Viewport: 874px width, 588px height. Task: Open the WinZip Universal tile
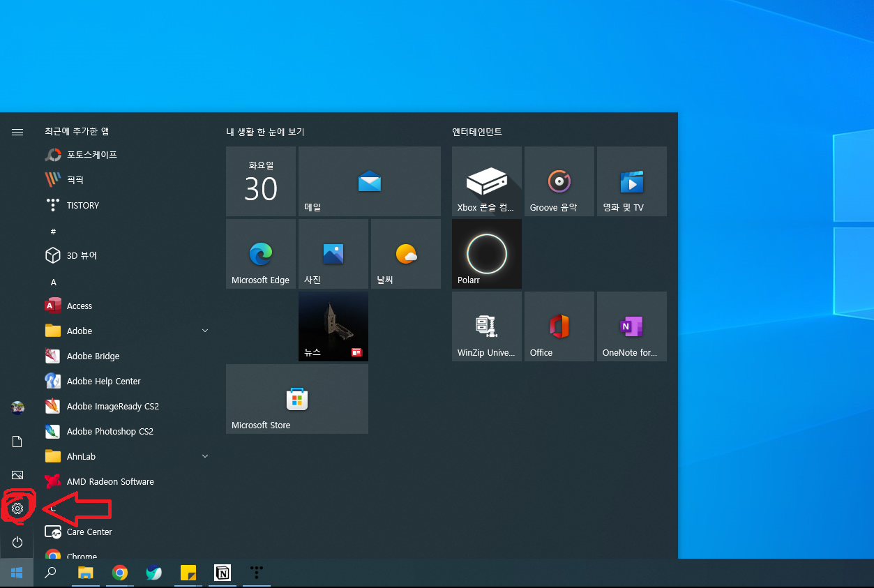487,326
